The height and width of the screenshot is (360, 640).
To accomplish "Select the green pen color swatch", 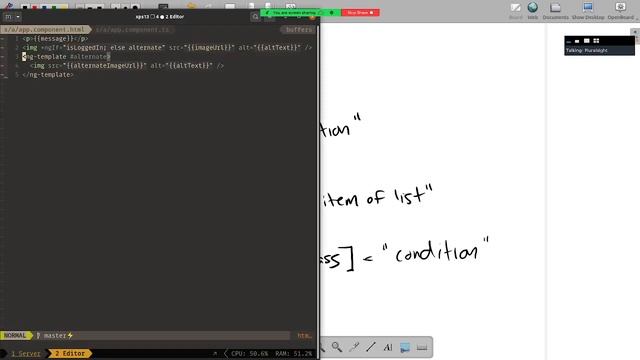I will point(54,7).
